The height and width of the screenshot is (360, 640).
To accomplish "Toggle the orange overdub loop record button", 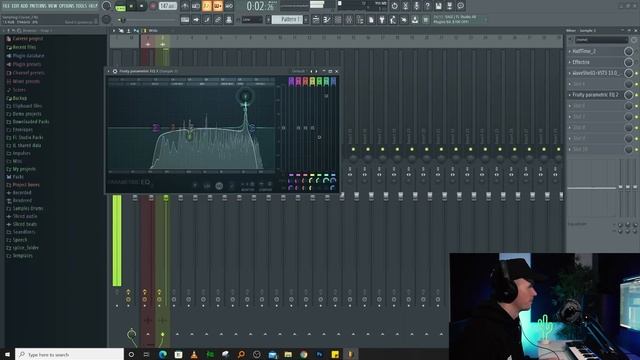I will click(x=218, y=6).
